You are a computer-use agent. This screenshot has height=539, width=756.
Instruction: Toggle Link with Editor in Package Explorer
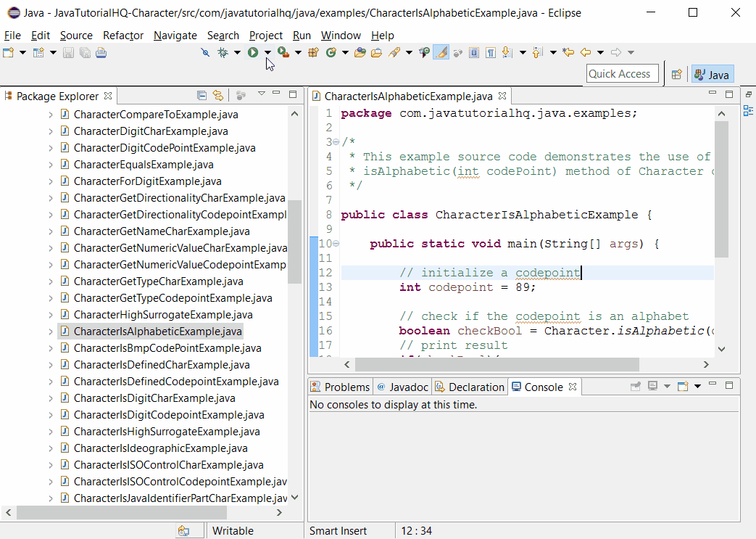[x=218, y=96]
